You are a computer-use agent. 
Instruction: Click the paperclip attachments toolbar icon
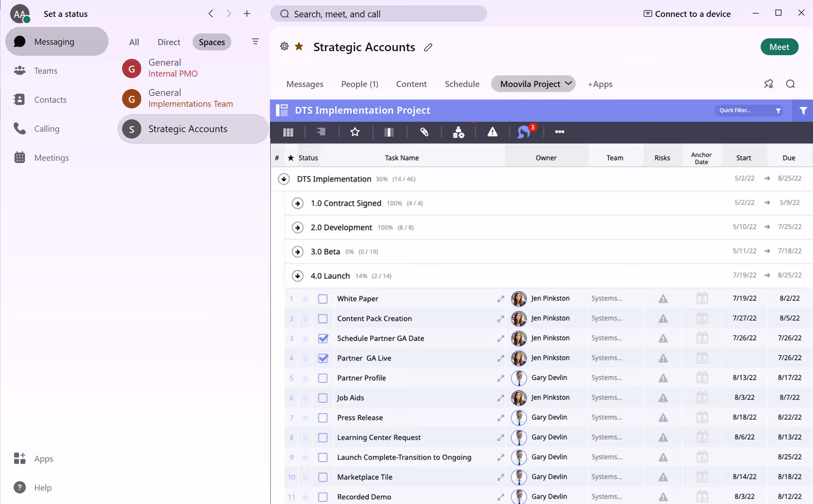coord(424,132)
